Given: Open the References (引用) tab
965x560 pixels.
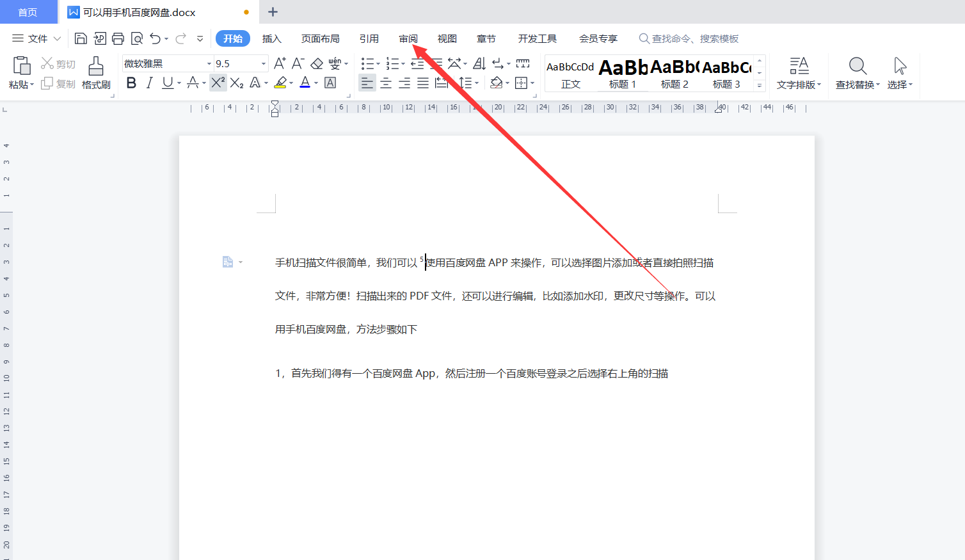Looking at the screenshot, I should pos(369,38).
